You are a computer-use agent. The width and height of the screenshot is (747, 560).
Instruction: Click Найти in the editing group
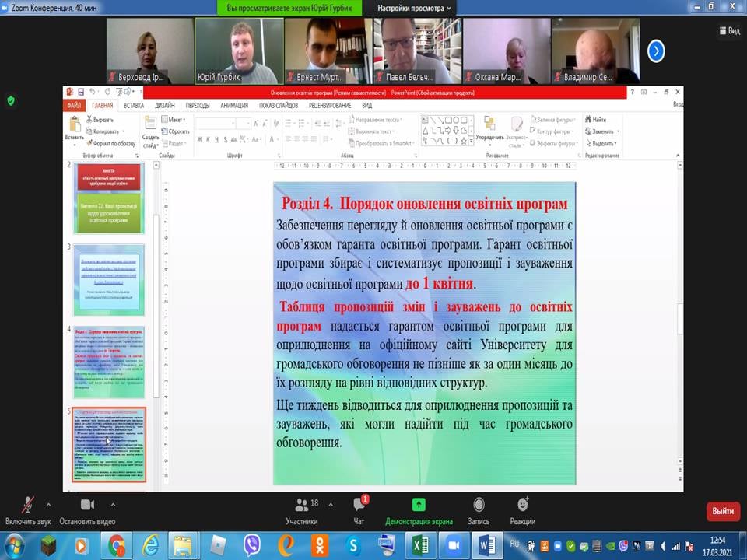598,120
